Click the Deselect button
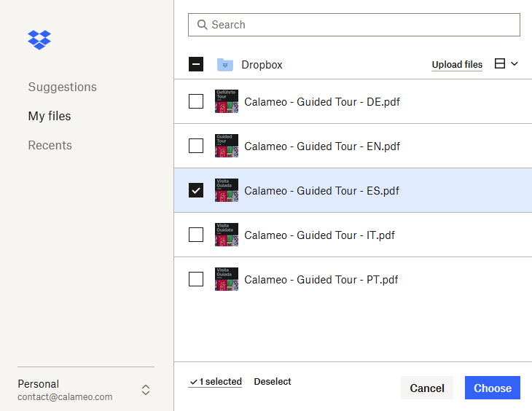Screen dimensions: 532x411 click(273, 381)
